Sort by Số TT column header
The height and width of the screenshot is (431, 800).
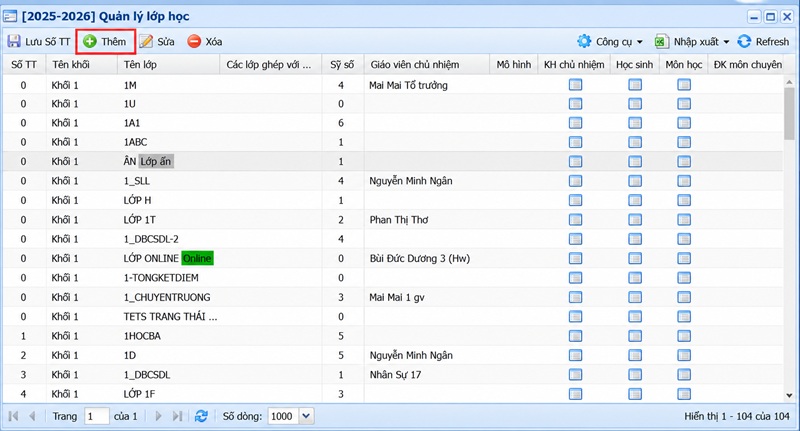pos(24,65)
